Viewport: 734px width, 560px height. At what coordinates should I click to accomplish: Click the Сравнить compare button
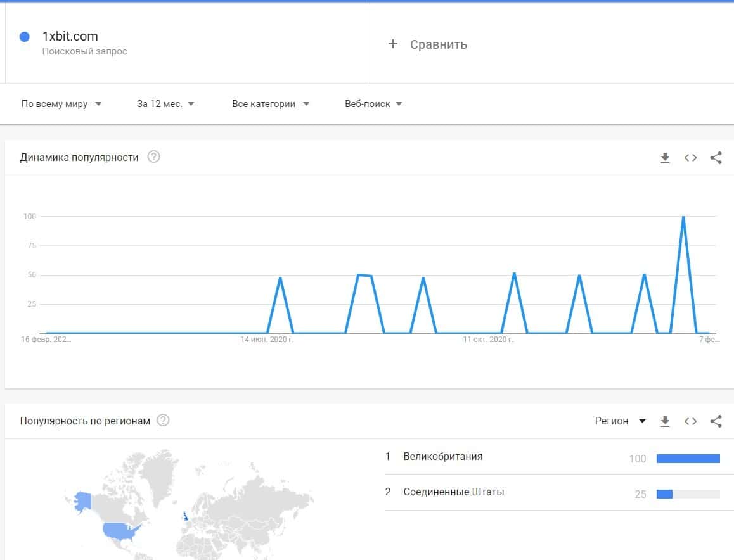pos(438,44)
